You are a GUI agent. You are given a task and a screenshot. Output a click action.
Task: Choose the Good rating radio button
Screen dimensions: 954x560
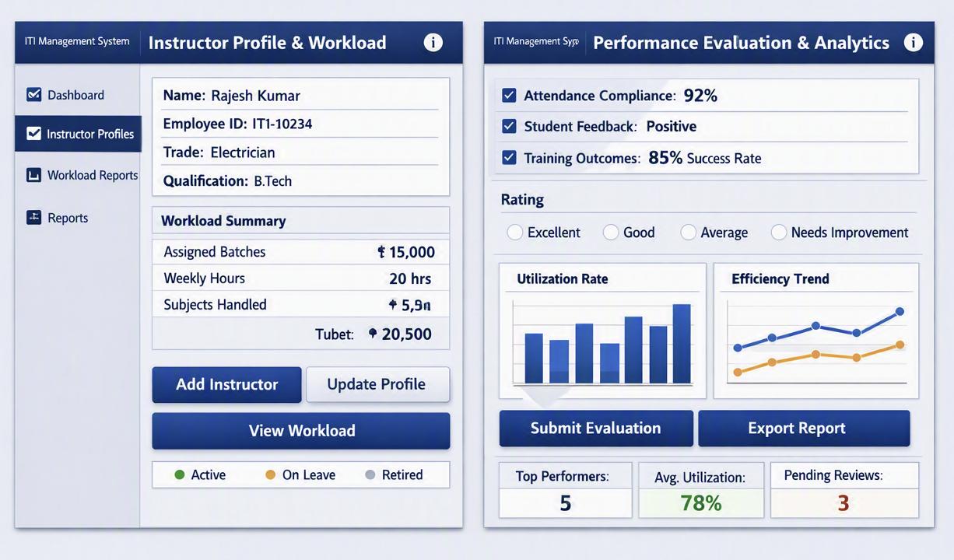click(611, 233)
